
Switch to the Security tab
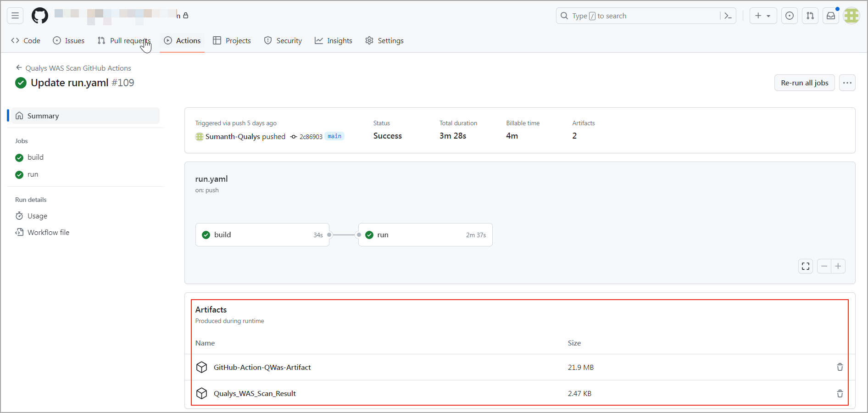(283, 41)
